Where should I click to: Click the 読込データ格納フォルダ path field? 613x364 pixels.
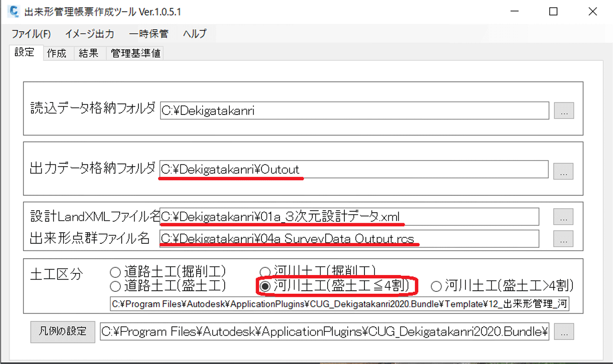click(354, 111)
